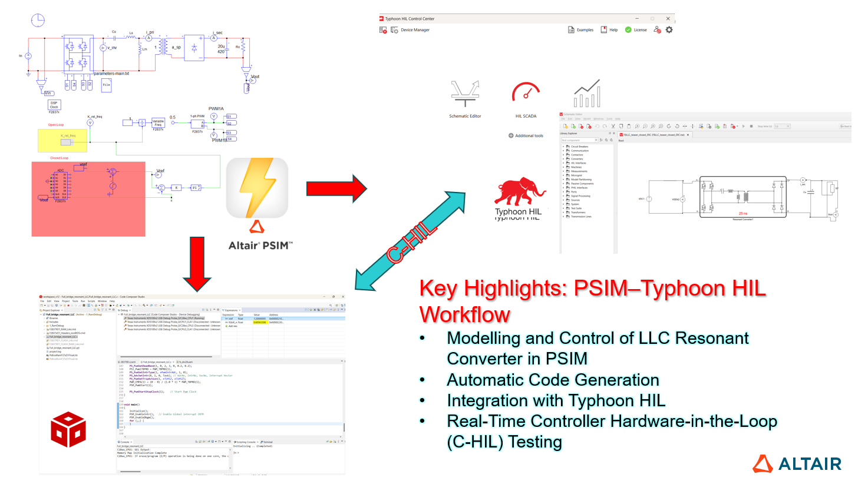This screenshot has height=484, width=868.
Task: Click the search magnifier in the Code Composer Studio toolbar
Action: pyautogui.click(x=331, y=306)
